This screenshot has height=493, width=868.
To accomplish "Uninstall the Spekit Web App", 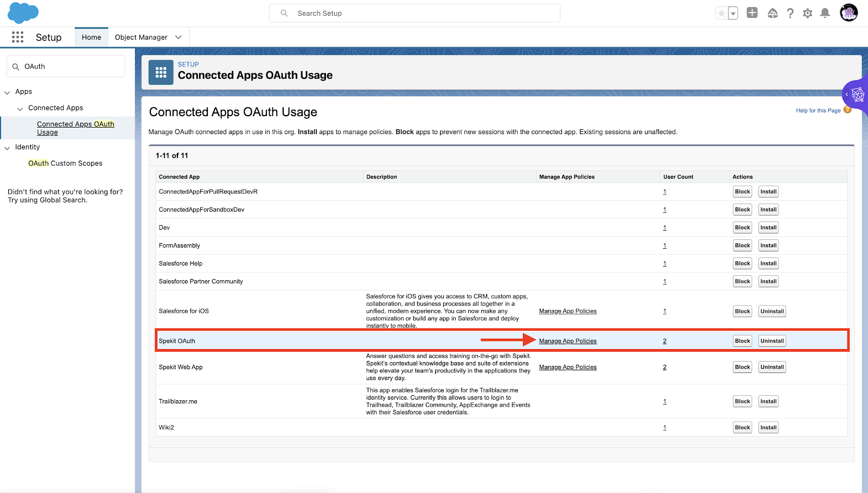I will (x=772, y=367).
